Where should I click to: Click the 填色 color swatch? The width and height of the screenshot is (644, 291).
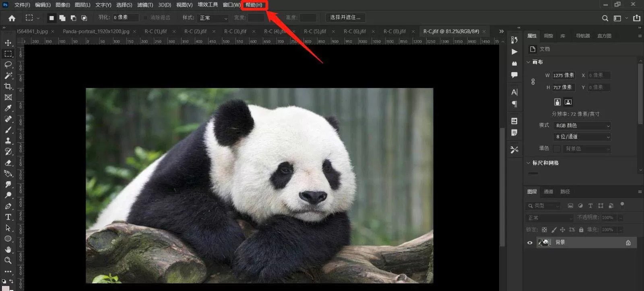coord(557,149)
